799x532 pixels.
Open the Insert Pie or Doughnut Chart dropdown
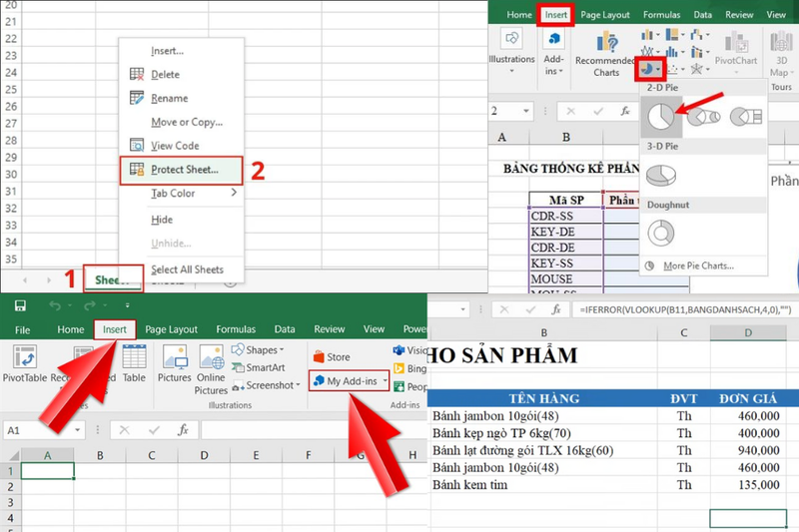pyautogui.click(x=650, y=69)
